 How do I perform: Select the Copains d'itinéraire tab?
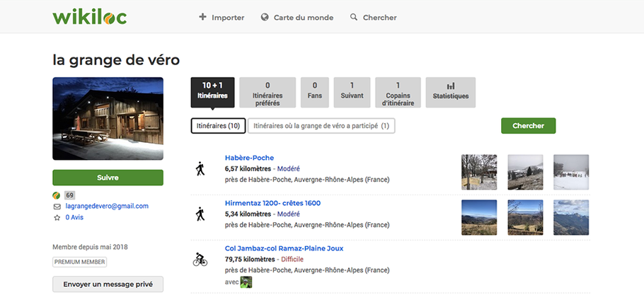(x=398, y=92)
